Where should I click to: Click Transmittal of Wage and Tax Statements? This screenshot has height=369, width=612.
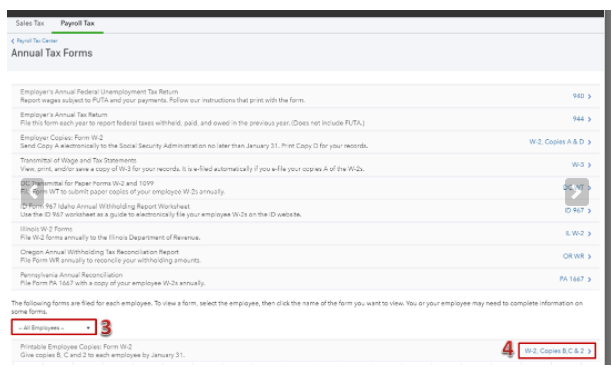[78, 160]
